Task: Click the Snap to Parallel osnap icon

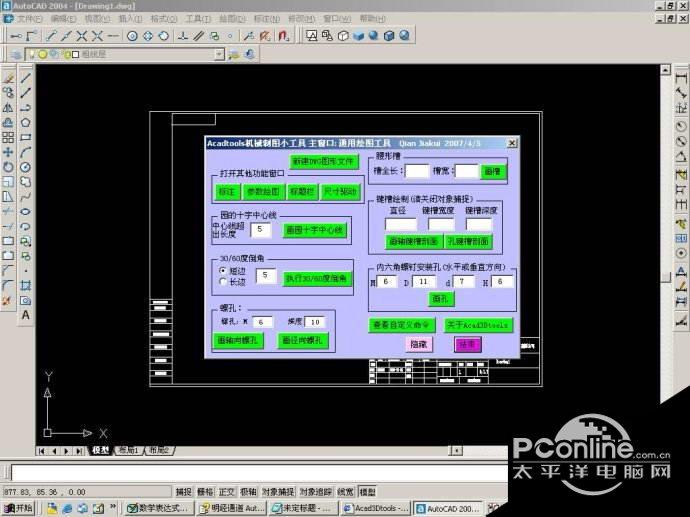Action: coord(198,36)
